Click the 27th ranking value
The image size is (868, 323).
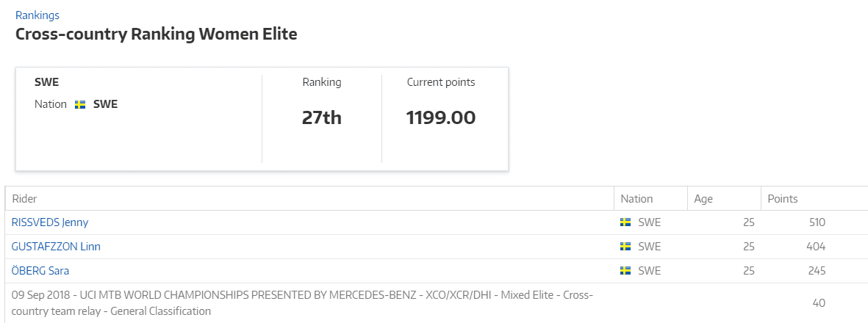(322, 117)
